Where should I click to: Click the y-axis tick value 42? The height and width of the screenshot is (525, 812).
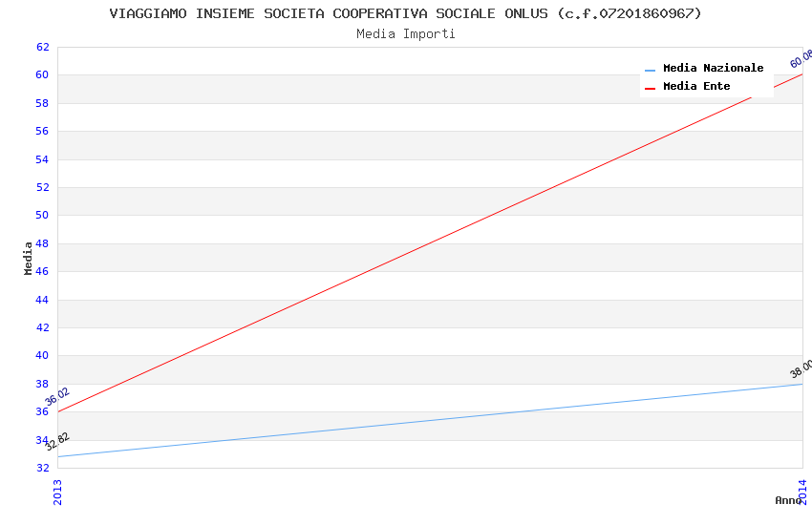(x=42, y=327)
